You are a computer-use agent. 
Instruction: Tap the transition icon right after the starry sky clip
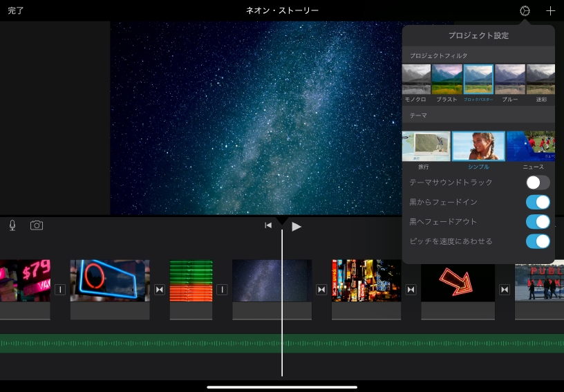(321, 290)
